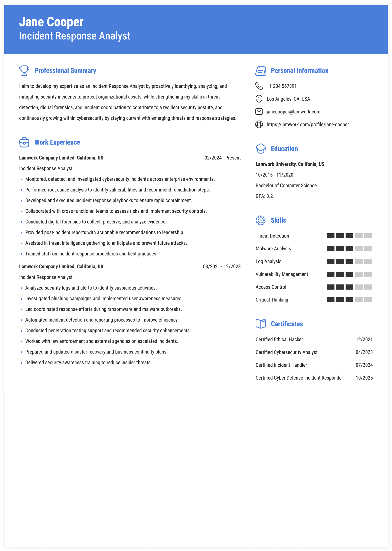Click the open book icon beside Certificates
This screenshot has width=392, height=551.
pos(261,324)
